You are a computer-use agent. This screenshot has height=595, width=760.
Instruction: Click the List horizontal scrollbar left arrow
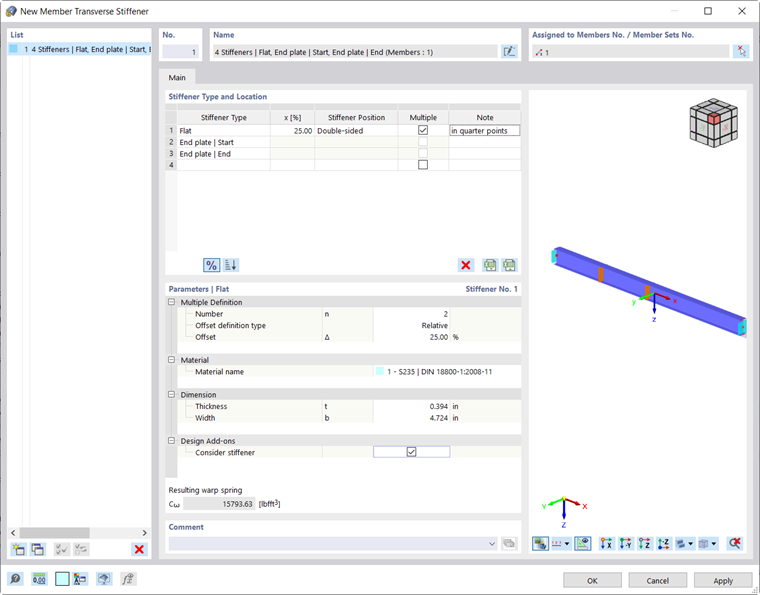[x=13, y=532]
